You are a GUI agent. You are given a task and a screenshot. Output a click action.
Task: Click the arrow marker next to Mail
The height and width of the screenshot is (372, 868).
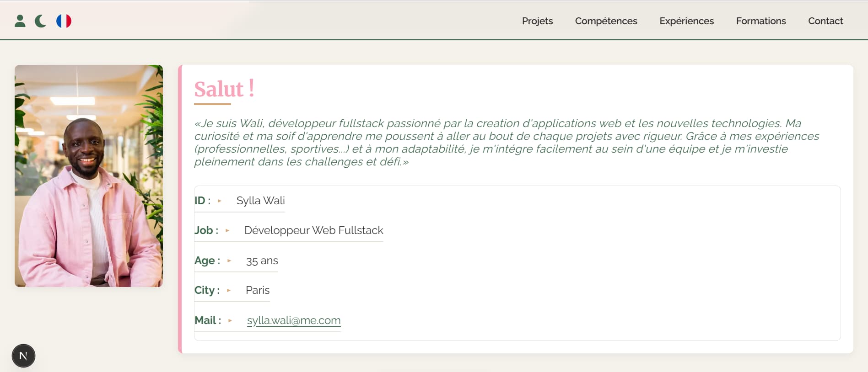(x=230, y=320)
